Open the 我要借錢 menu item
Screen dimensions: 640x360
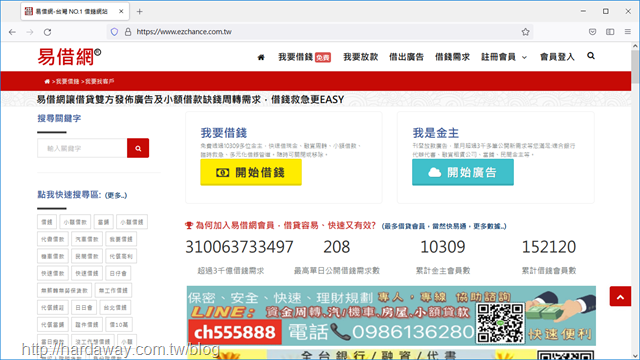tap(304, 57)
